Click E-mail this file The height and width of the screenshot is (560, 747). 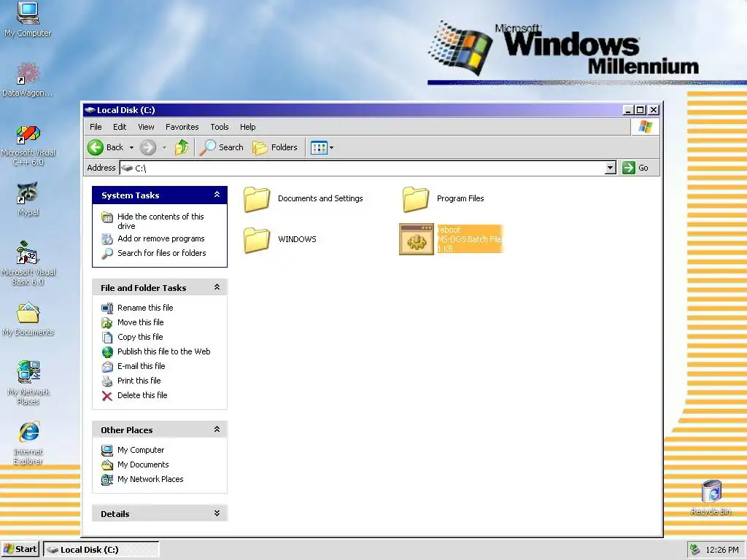[x=141, y=366]
